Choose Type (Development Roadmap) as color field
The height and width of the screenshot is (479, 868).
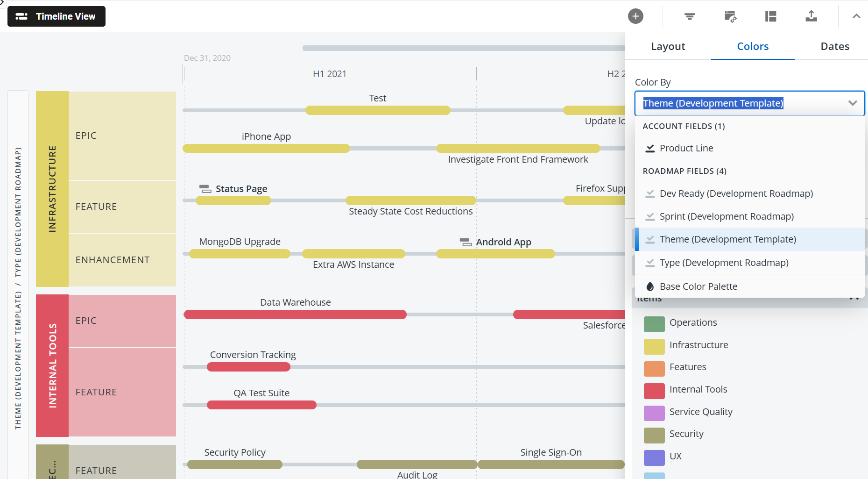[723, 262]
